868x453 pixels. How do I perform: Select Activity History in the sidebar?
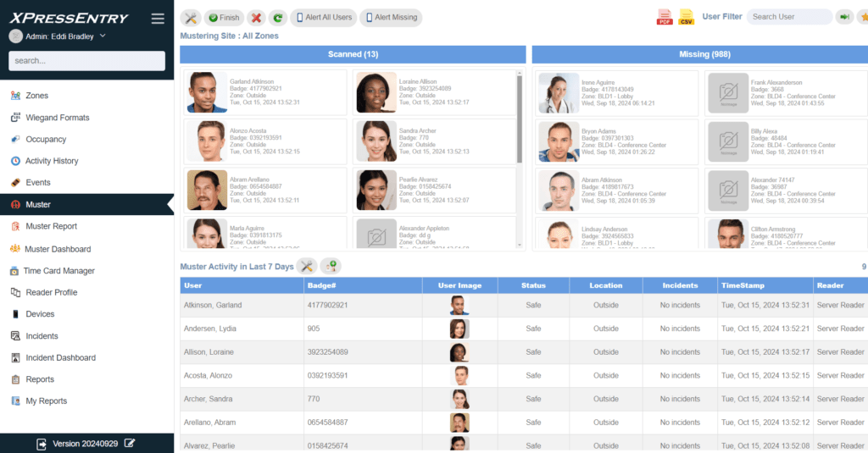point(52,161)
